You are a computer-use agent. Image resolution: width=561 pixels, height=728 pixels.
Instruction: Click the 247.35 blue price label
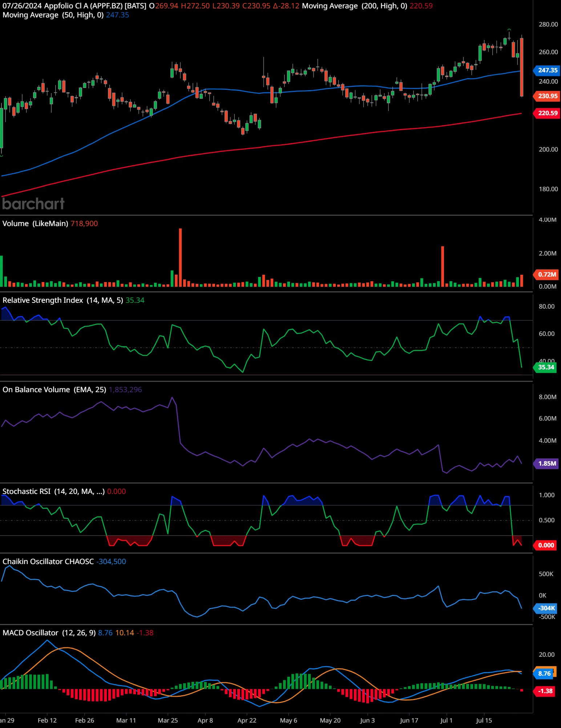(x=547, y=70)
